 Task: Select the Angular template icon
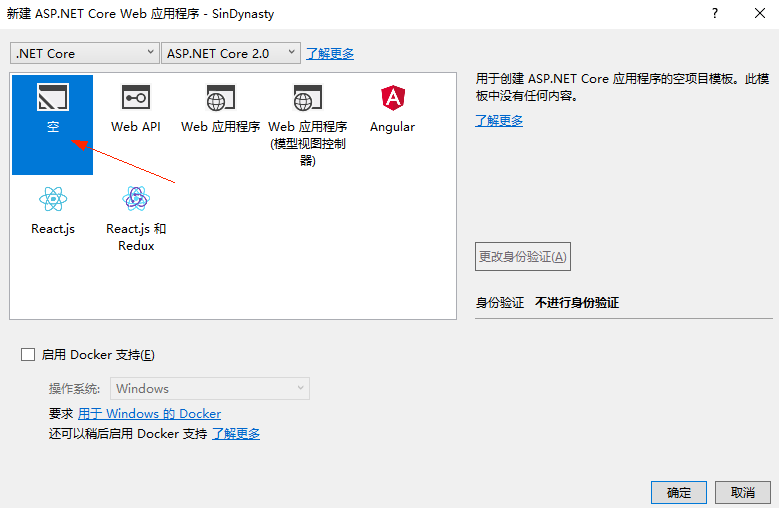pos(392,98)
